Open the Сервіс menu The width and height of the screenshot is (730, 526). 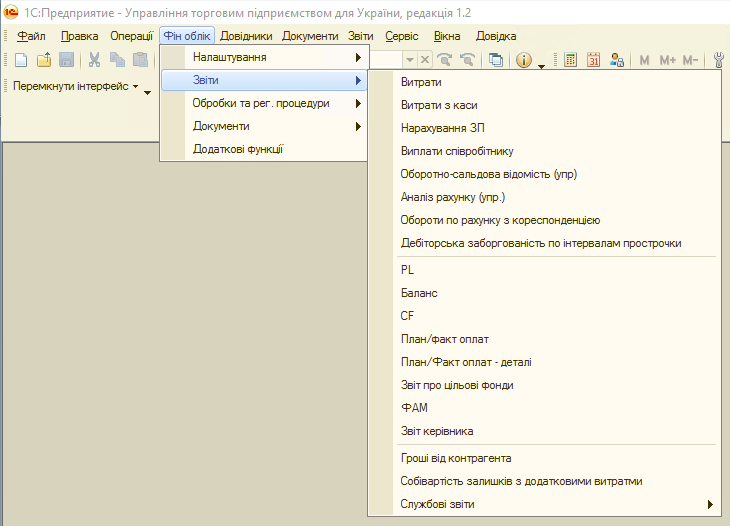pyautogui.click(x=402, y=36)
